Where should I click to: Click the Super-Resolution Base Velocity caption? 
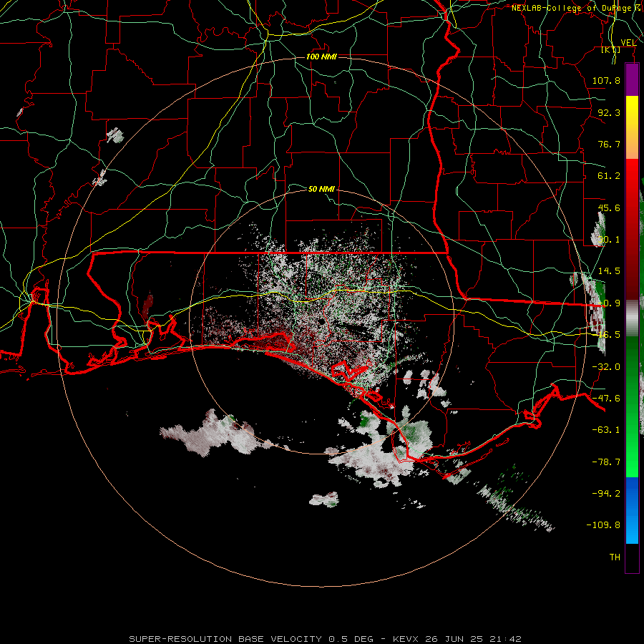coord(326,639)
